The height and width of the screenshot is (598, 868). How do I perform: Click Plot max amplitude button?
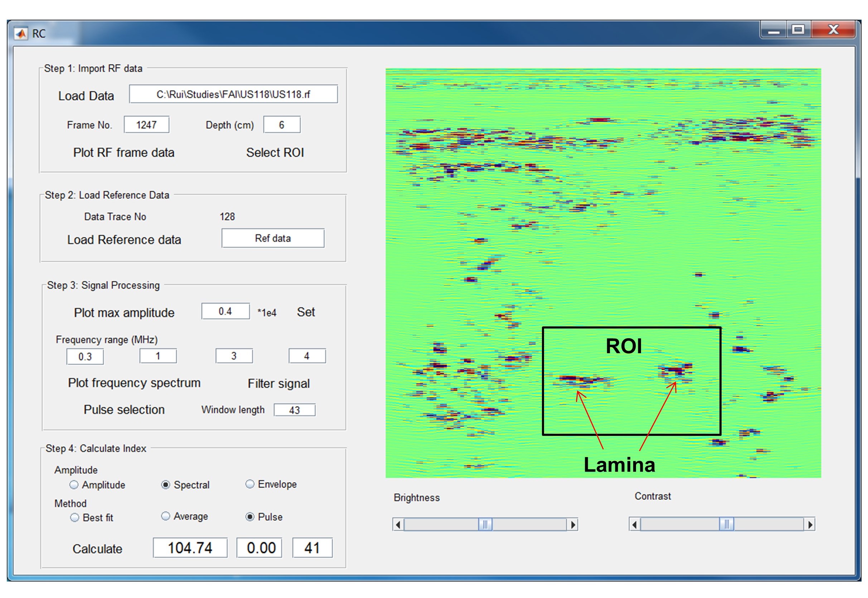point(124,313)
